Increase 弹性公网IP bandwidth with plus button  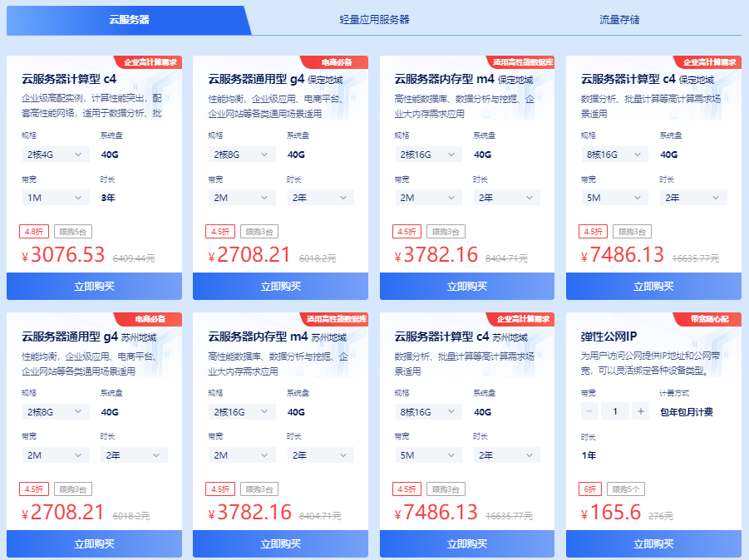point(641,411)
